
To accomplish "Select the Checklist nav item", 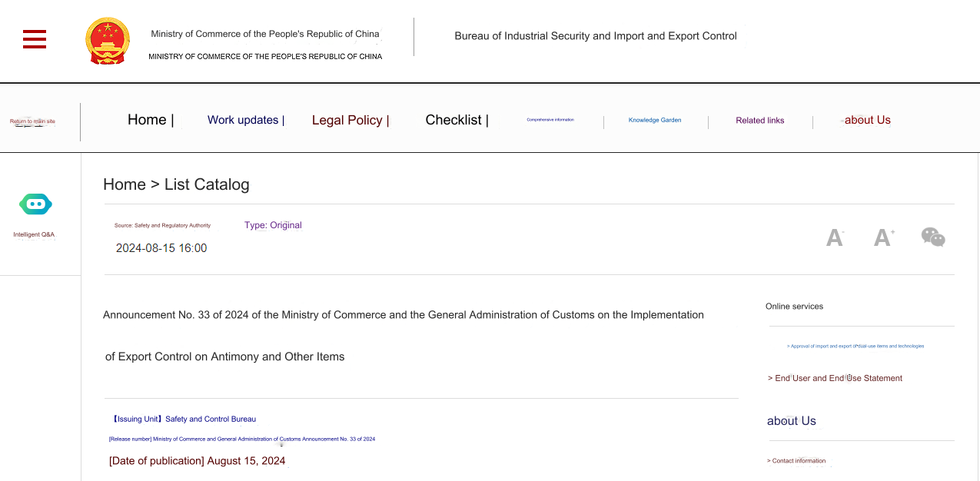I will [453, 120].
